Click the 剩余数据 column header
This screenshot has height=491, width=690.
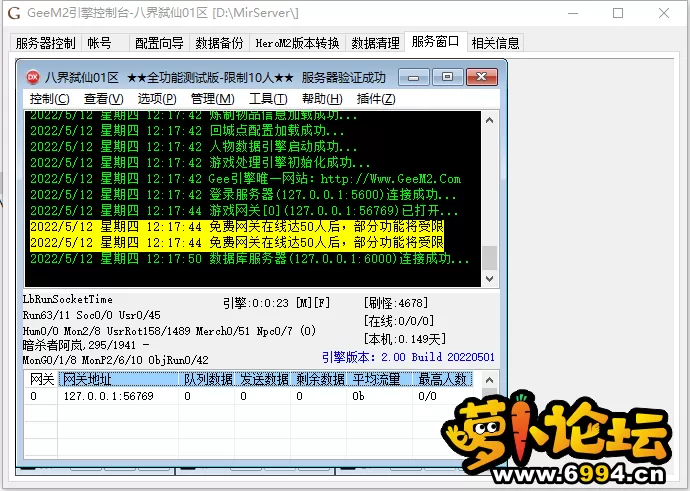point(319,379)
